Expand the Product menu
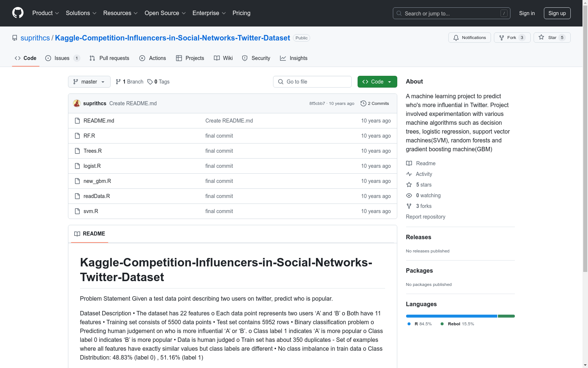588x368 pixels. pyautogui.click(x=46, y=13)
